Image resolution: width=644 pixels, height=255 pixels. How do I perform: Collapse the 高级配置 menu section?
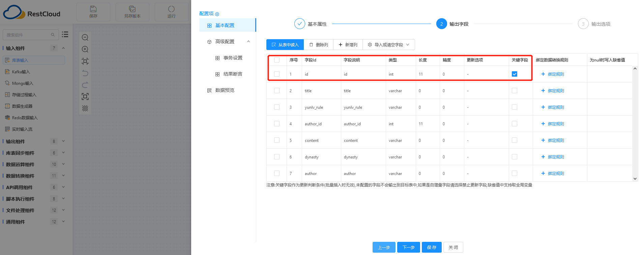248,42
